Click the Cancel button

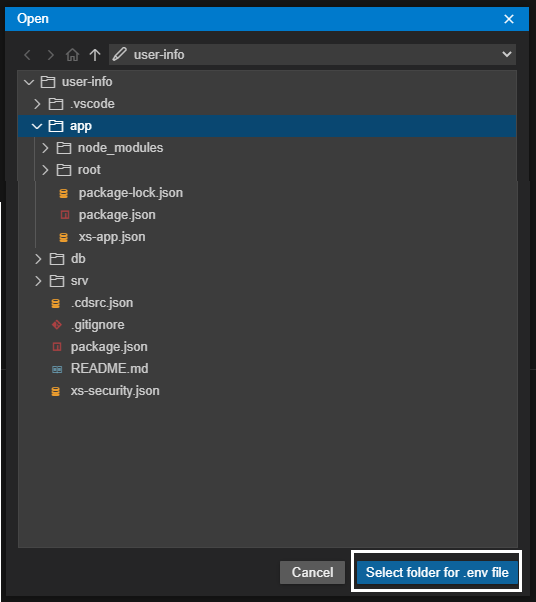click(x=312, y=572)
